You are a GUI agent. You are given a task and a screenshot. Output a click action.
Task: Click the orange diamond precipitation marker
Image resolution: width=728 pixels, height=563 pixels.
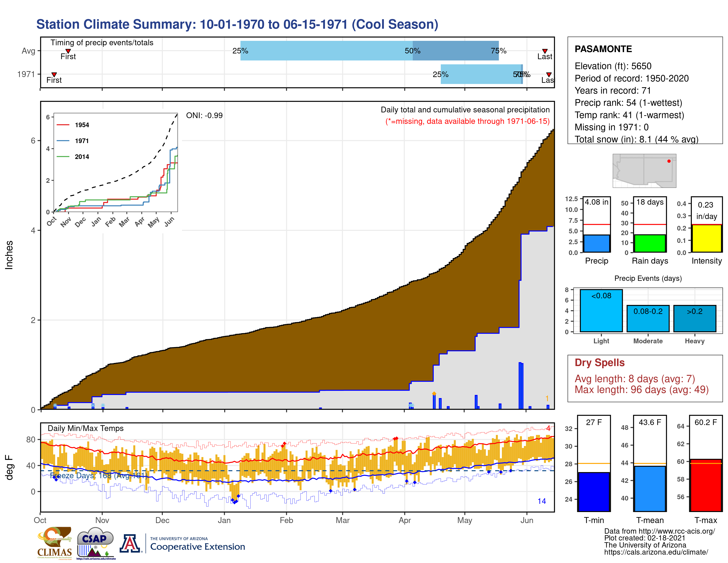[434, 394]
